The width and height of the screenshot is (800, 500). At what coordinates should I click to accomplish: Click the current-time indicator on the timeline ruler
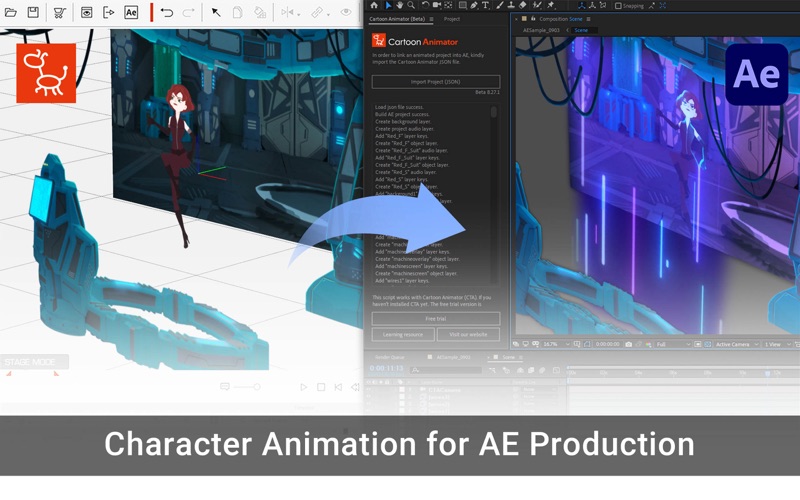click(x=767, y=373)
